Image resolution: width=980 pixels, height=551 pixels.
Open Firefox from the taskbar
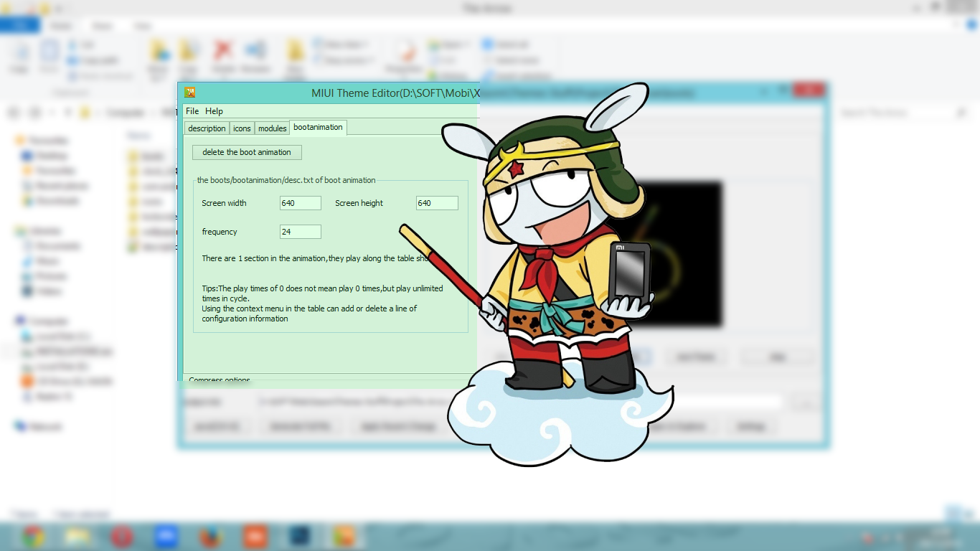click(210, 536)
